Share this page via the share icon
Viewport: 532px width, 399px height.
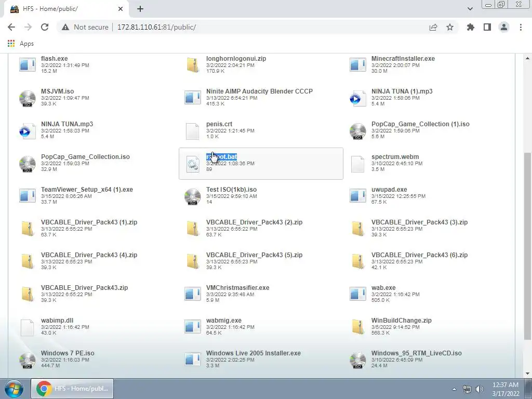tap(433, 27)
